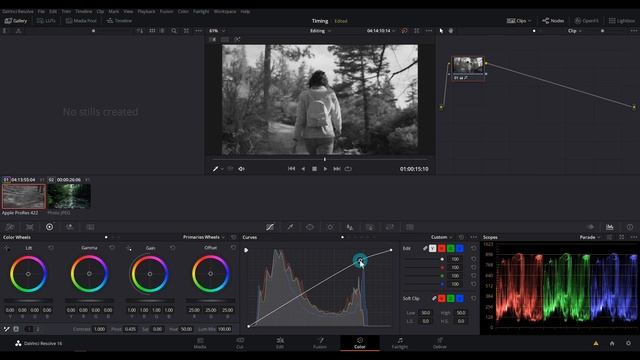Reset the Lift color wheel

51,248
